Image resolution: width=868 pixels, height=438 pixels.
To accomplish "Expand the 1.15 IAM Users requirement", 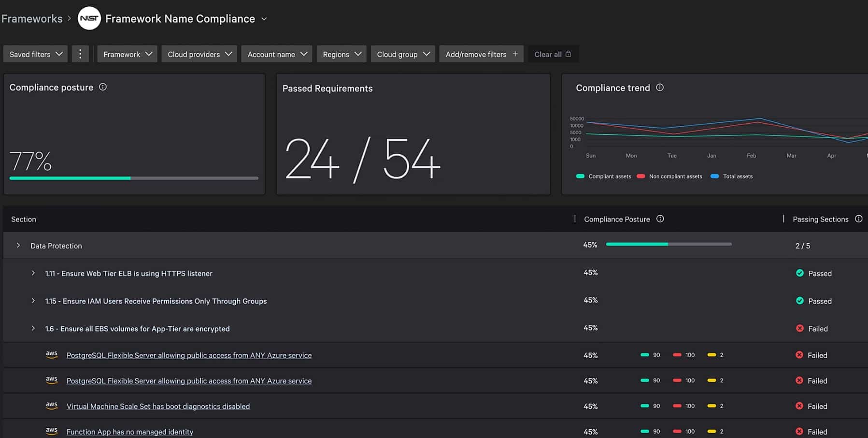I will [x=33, y=301].
